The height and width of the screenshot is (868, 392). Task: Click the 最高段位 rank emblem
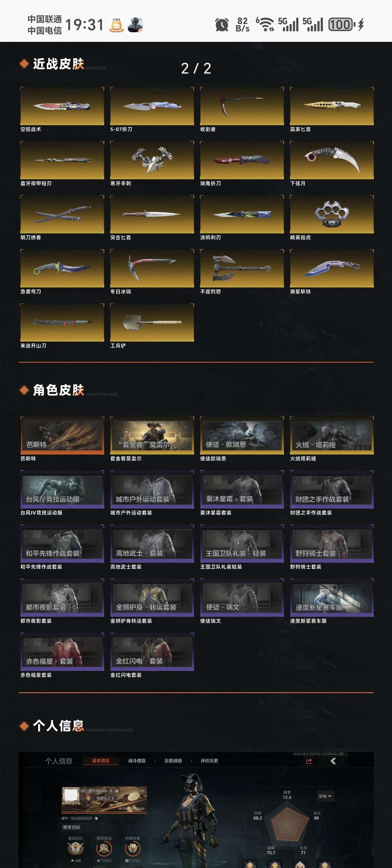click(x=75, y=848)
